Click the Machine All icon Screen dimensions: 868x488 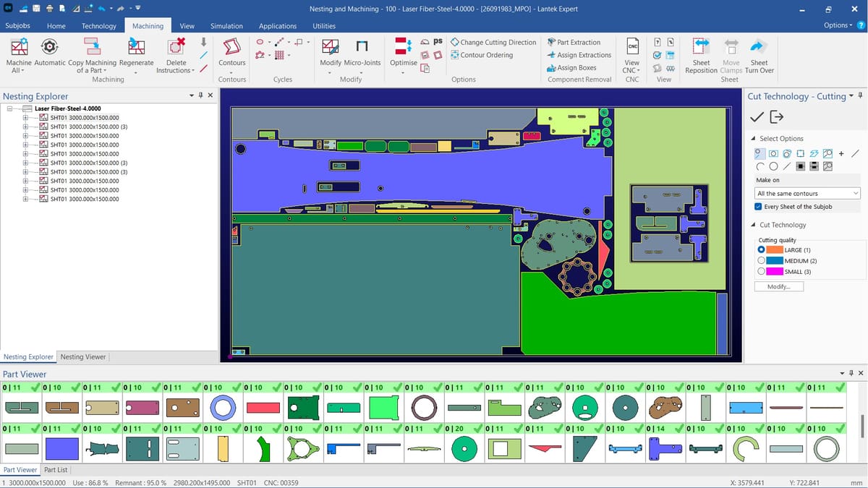click(20, 48)
